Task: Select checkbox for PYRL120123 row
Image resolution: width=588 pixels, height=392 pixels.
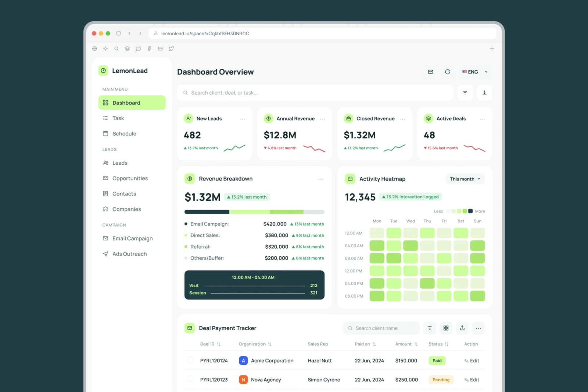Action: point(191,379)
